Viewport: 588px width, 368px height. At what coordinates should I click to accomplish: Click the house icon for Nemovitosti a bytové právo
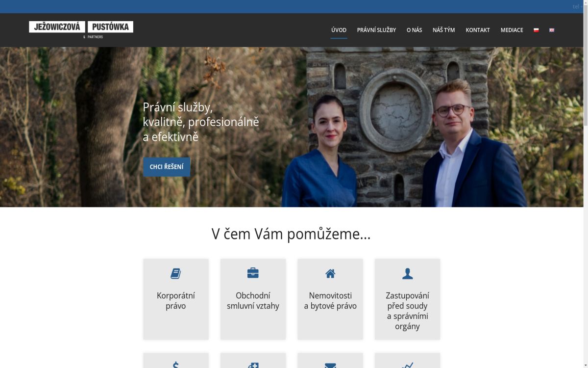coord(330,273)
